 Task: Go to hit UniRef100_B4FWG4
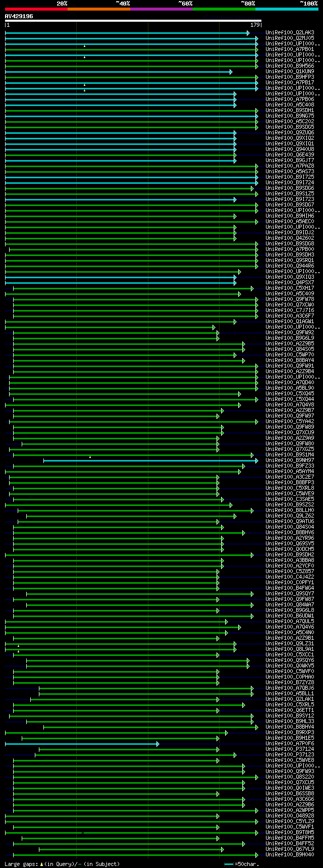click(290, 588)
